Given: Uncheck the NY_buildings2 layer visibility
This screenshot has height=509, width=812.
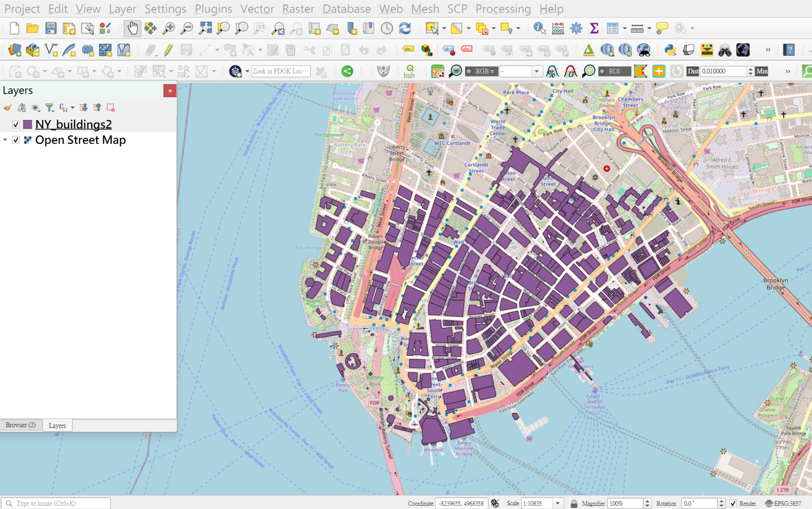Looking at the screenshot, I should [15, 124].
